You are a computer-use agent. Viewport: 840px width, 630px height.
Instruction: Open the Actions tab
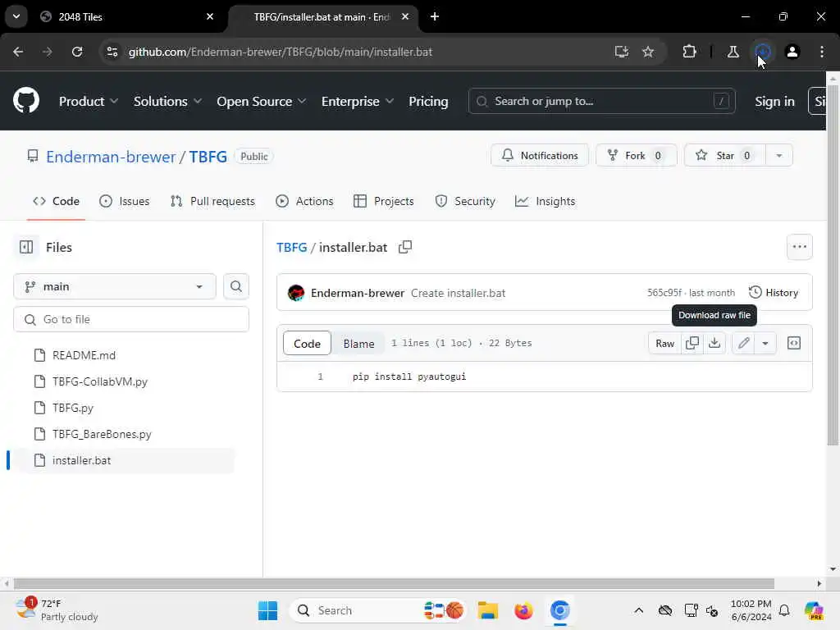click(304, 201)
